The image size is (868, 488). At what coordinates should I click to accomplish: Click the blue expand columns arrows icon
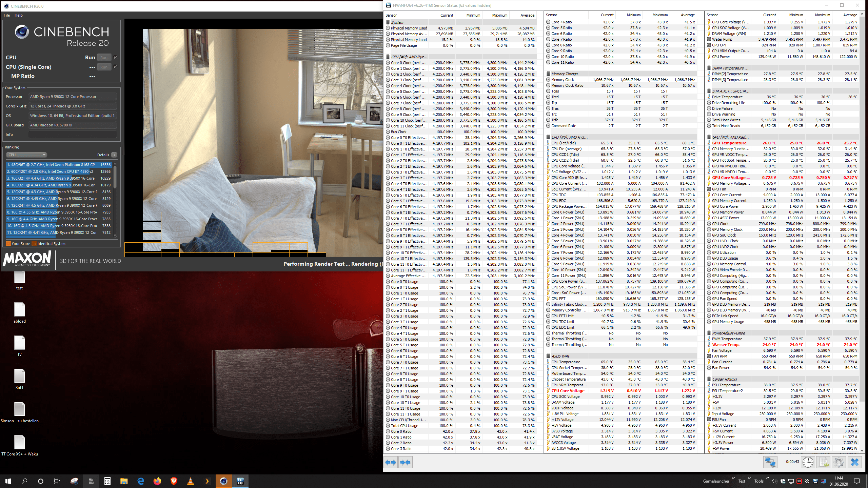click(x=391, y=462)
